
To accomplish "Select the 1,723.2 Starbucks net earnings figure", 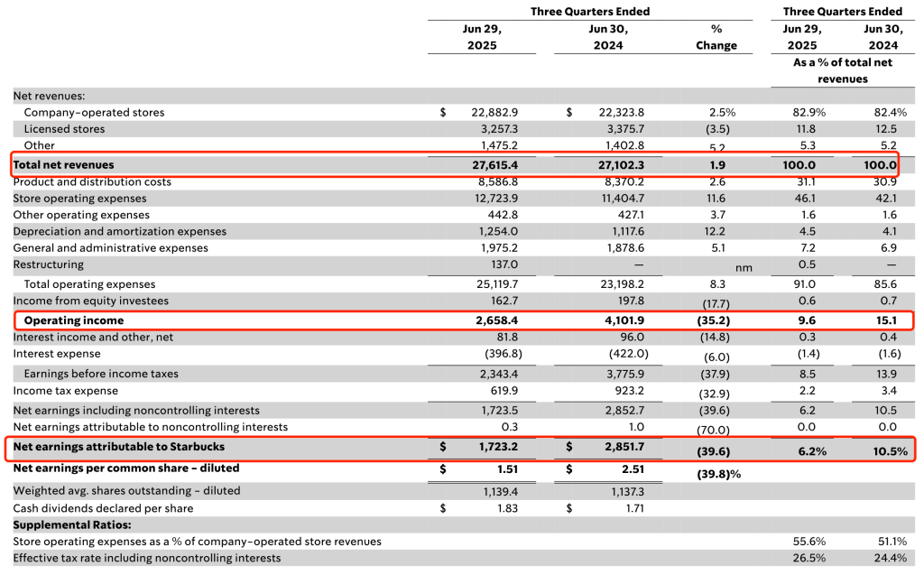I will (498, 447).
